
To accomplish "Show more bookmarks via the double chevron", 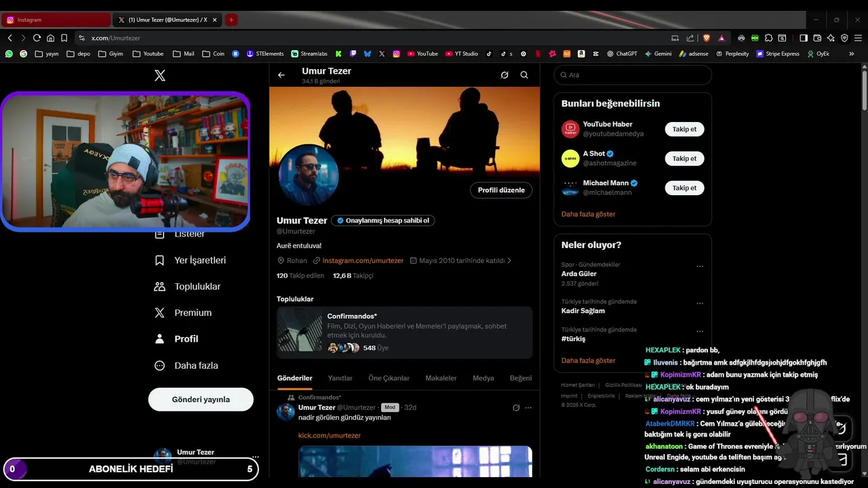I will [x=852, y=54].
